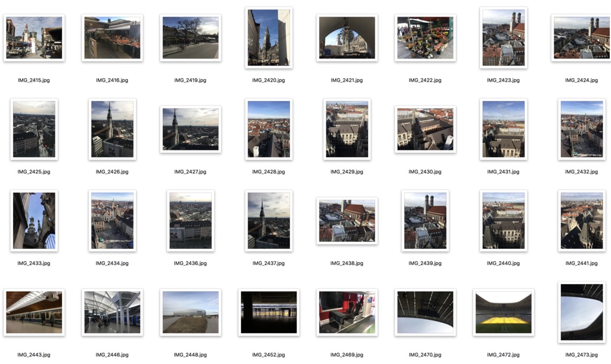Click the IMG_2473.jpg file name text
611x364 pixels.
click(581, 355)
